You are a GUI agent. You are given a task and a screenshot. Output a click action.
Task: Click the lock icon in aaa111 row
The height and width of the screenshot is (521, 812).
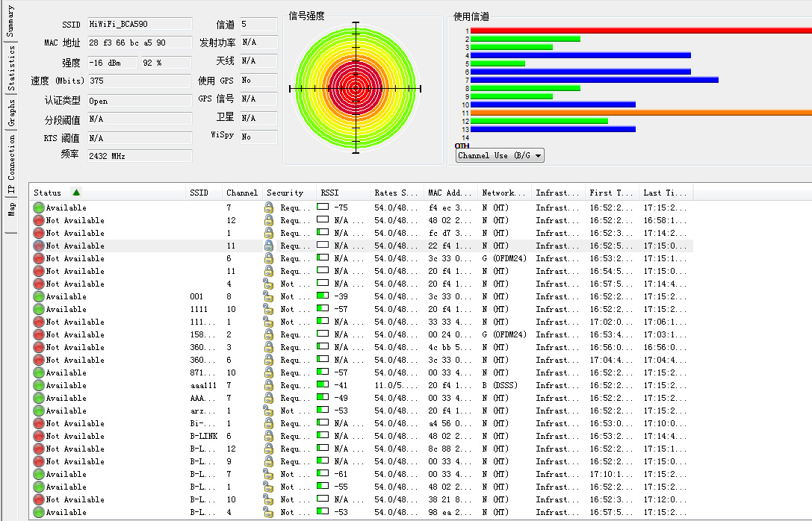click(269, 385)
